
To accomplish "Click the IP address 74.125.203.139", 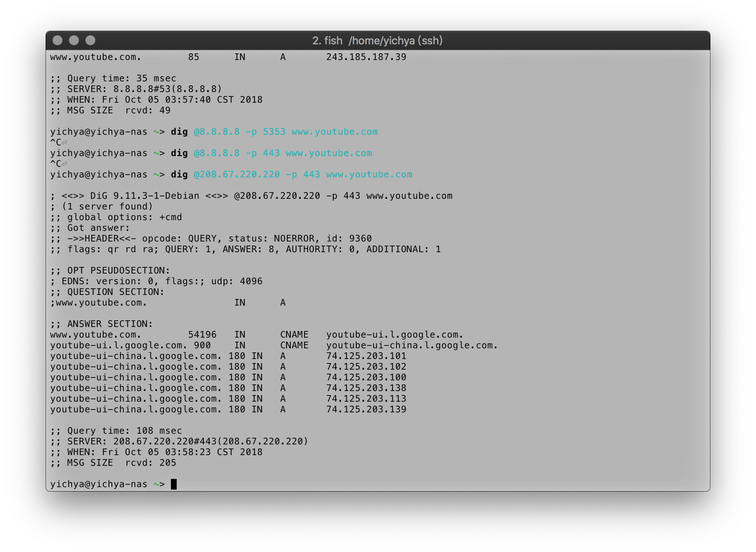I will point(366,409).
